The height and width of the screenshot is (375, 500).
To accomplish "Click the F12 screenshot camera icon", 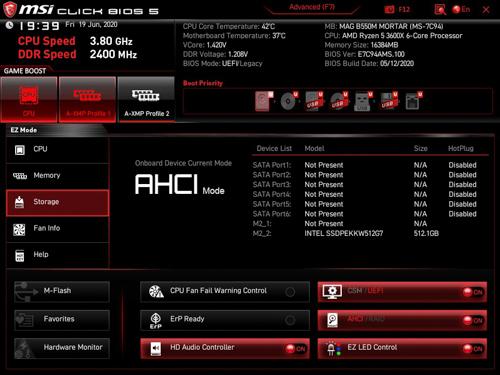I will [389, 10].
